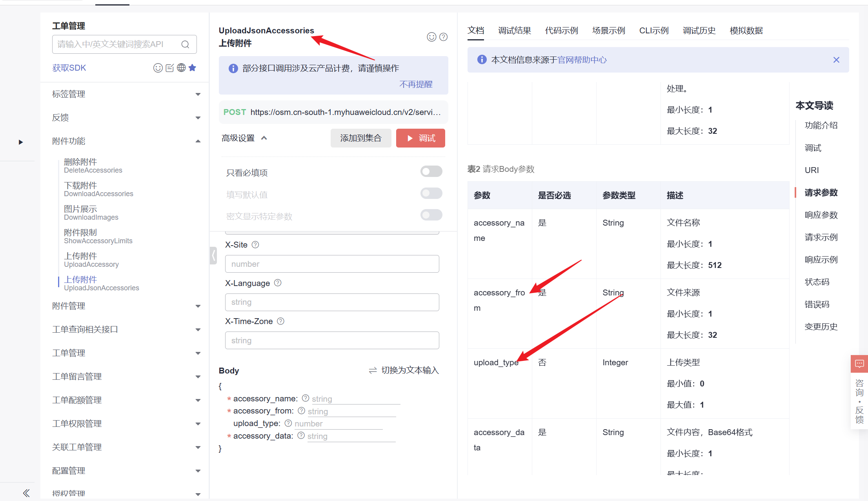The width and height of the screenshot is (868, 501).
Task: Select 下载附件 DownloadAccessories in the API list
Action: (99, 189)
